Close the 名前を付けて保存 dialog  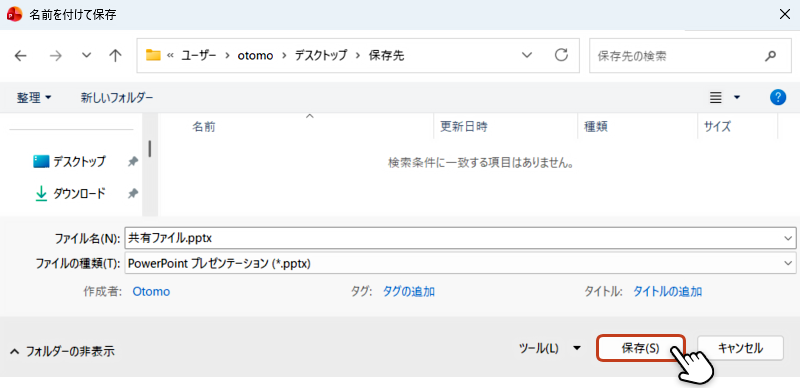[x=785, y=14]
